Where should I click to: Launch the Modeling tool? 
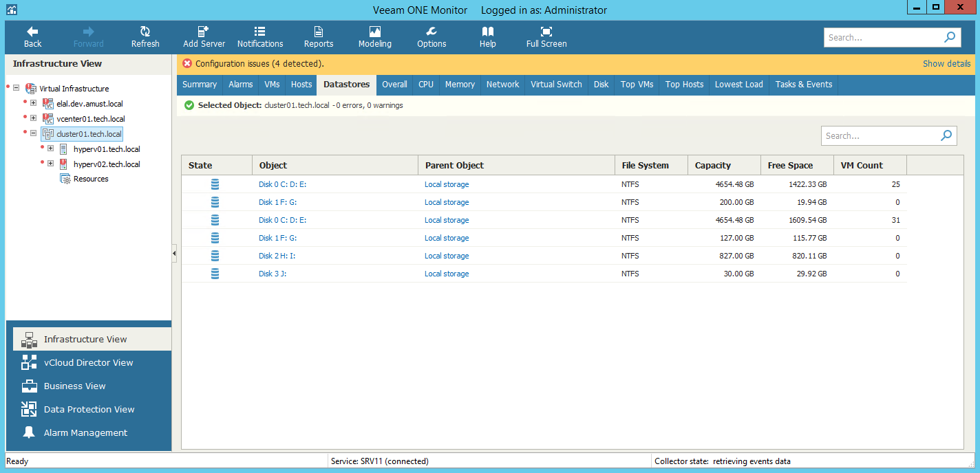(375, 37)
